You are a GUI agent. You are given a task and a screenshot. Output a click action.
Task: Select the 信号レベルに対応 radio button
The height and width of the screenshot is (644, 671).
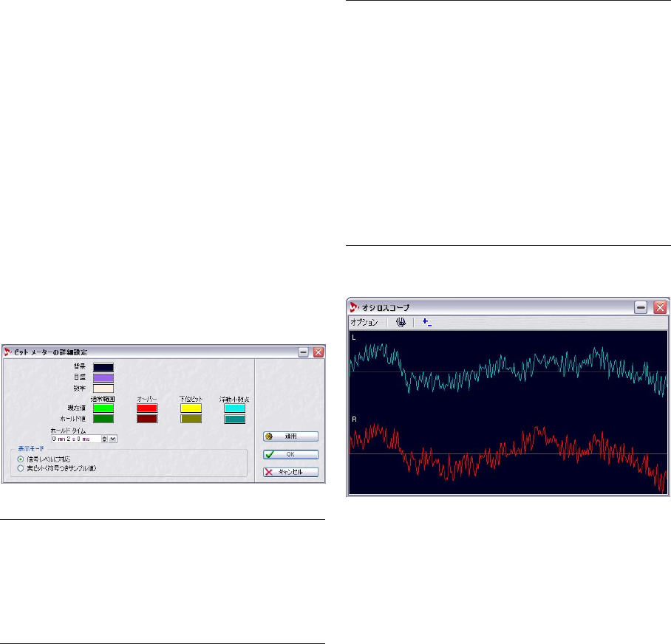coord(21,459)
